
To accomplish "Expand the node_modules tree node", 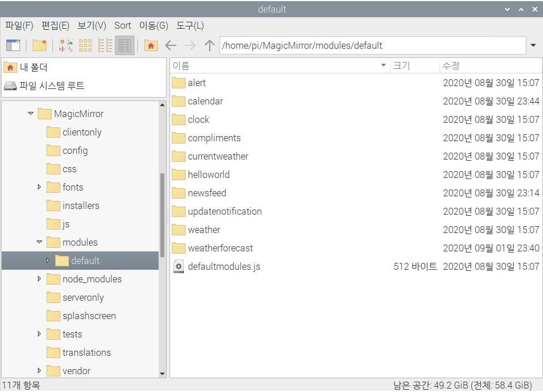I will point(39,279).
